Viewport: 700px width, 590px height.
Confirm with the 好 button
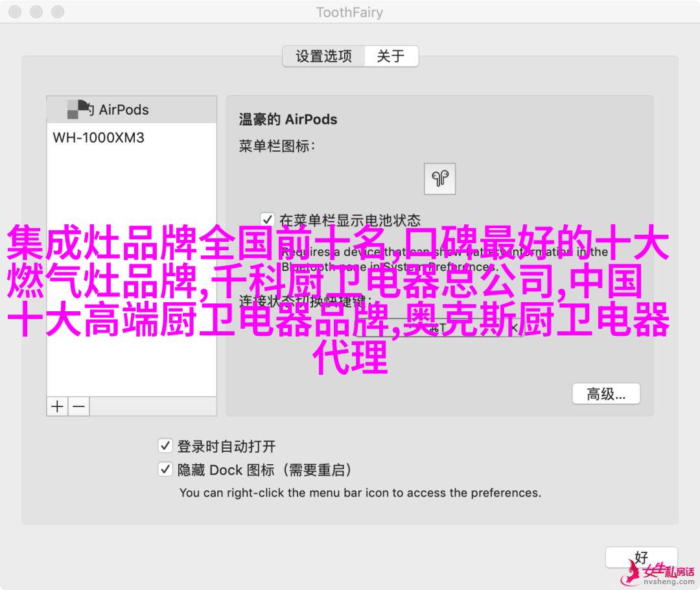click(642, 558)
